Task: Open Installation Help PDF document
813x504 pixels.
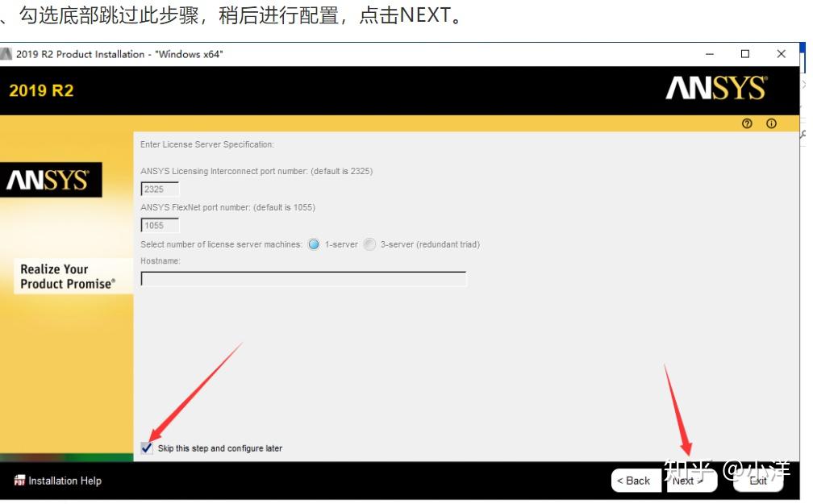Action: [63, 480]
